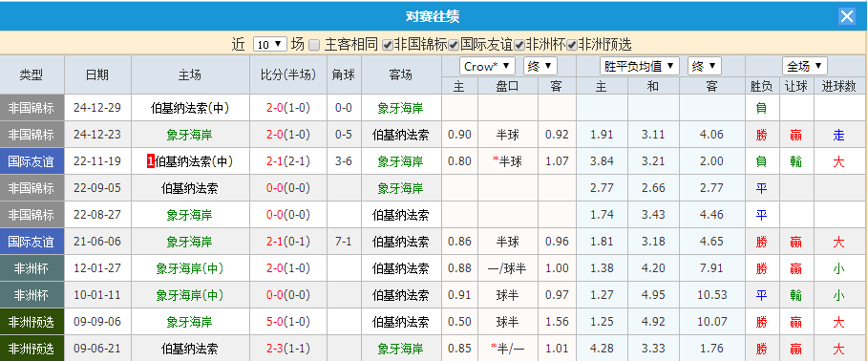Click home odds 4.28 in 09-06-21 row
Viewport: 868px width, 361px height.
point(602,349)
